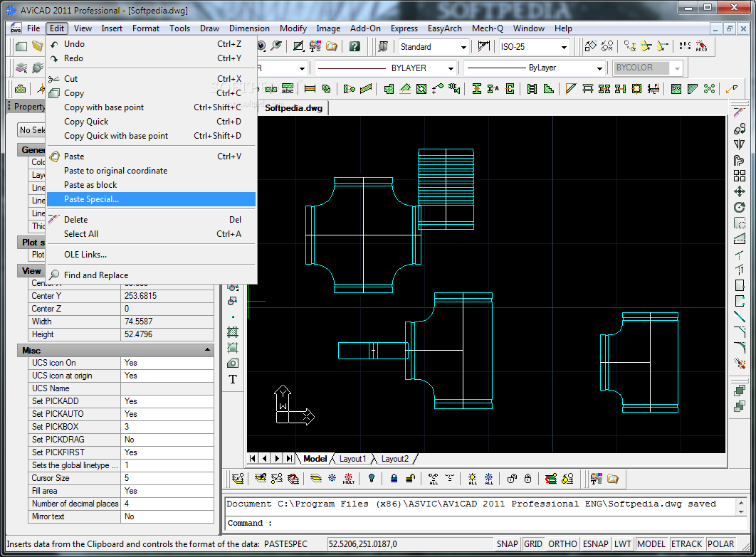The width and height of the screenshot is (756, 557).
Task: Click the open yellow padlock unlock layer icon
Action: coord(410,479)
